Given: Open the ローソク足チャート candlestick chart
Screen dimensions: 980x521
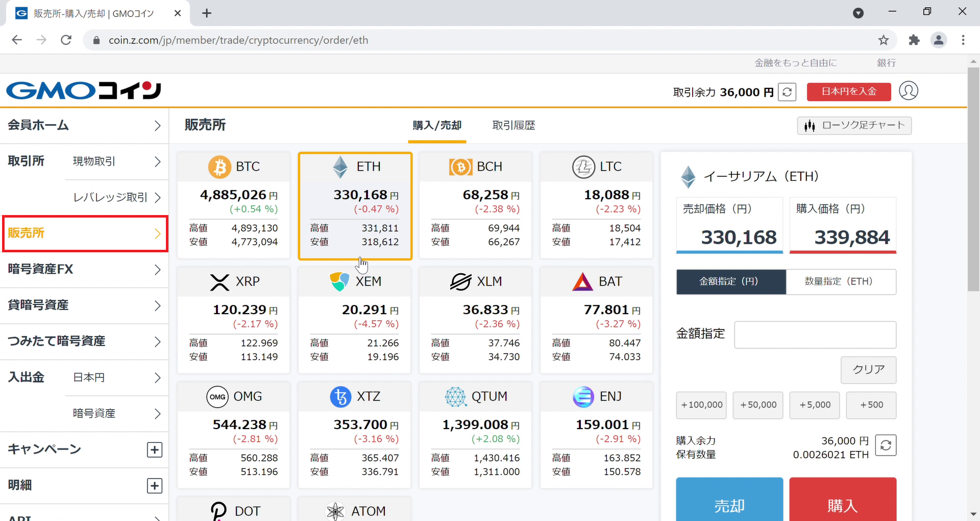Looking at the screenshot, I should point(854,125).
